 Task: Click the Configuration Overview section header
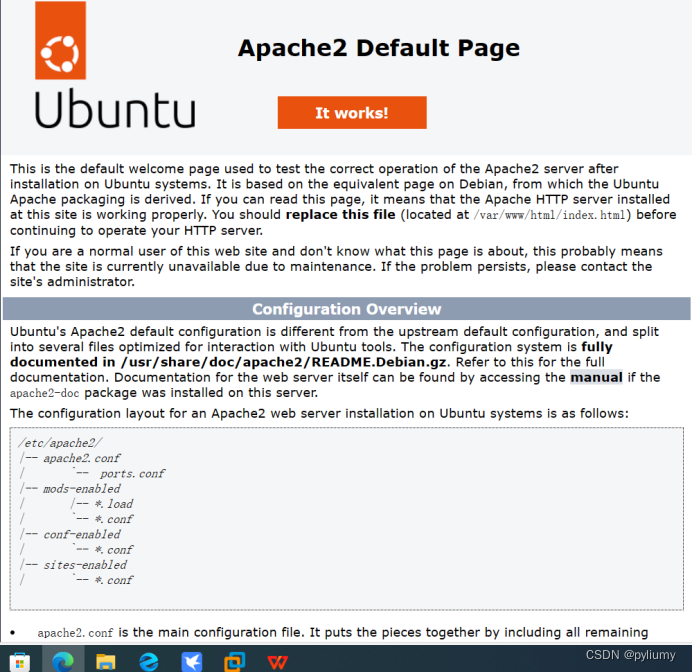pyautogui.click(x=346, y=309)
